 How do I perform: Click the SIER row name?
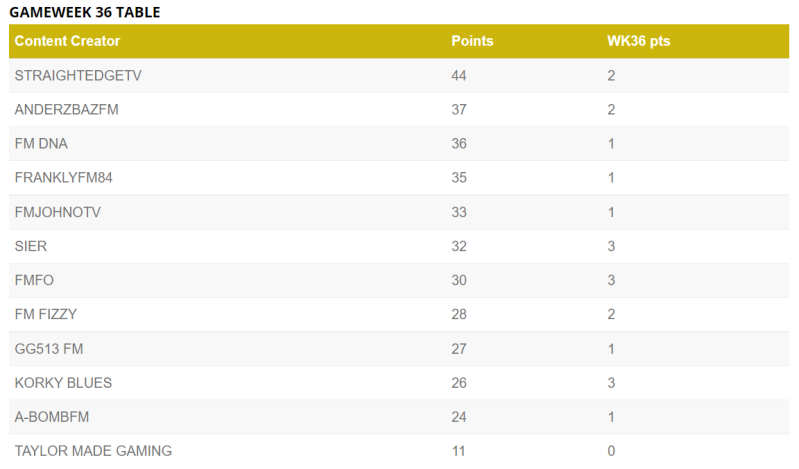pyautogui.click(x=31, y=246)
